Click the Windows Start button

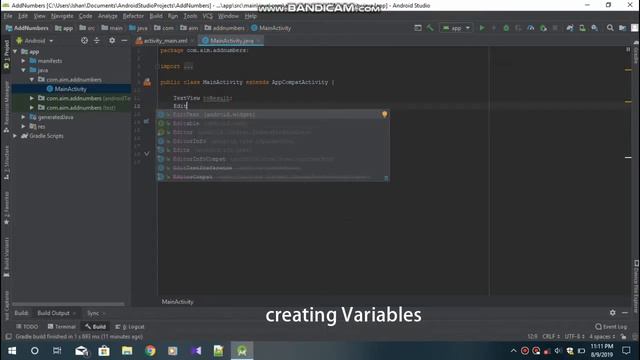point(12,351)
